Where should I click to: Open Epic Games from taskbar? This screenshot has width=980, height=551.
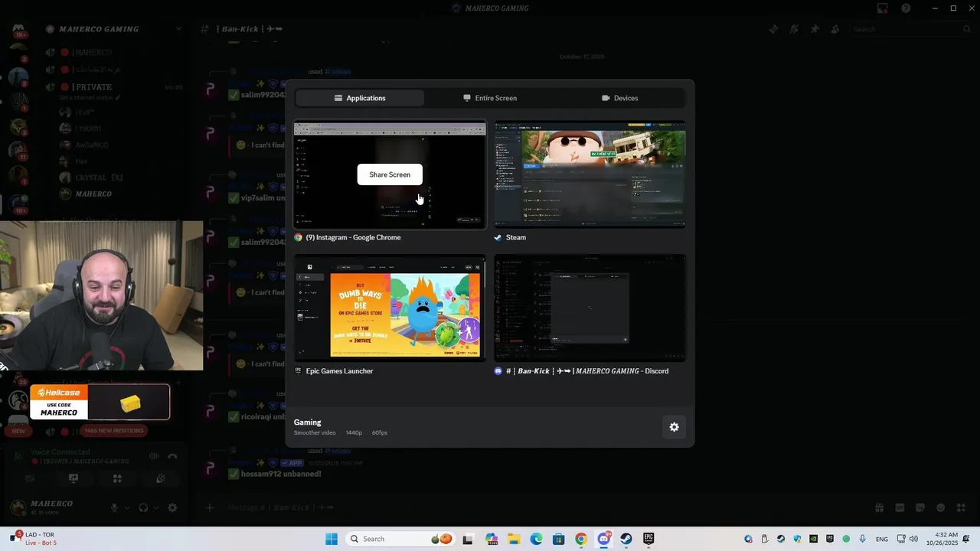pos(648,539)
